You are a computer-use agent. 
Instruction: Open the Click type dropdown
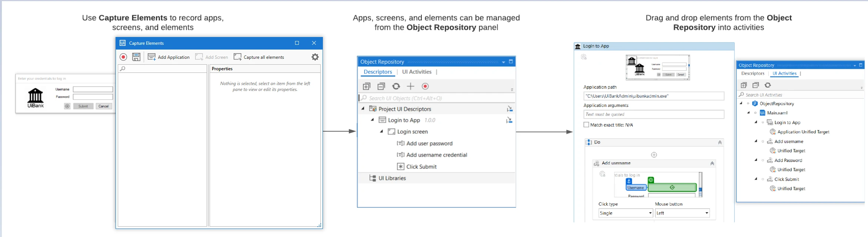coord(625,213)
